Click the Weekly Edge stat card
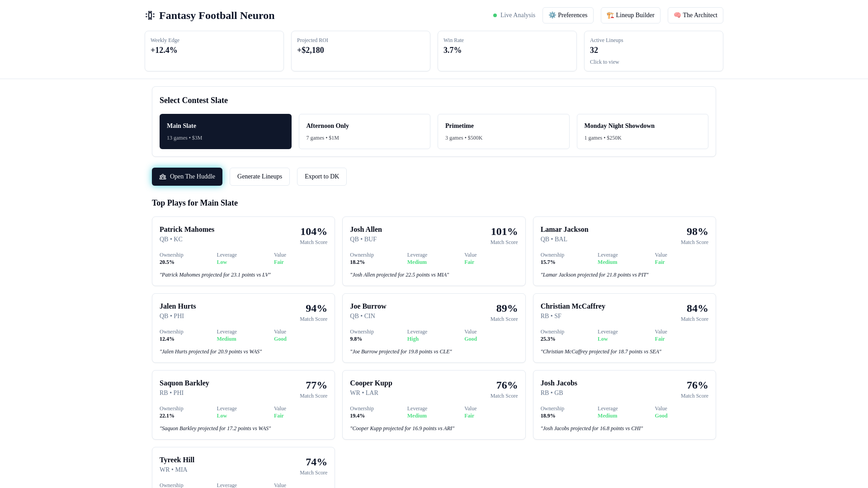Screen dimensions: 868x488 click(214, 51)
